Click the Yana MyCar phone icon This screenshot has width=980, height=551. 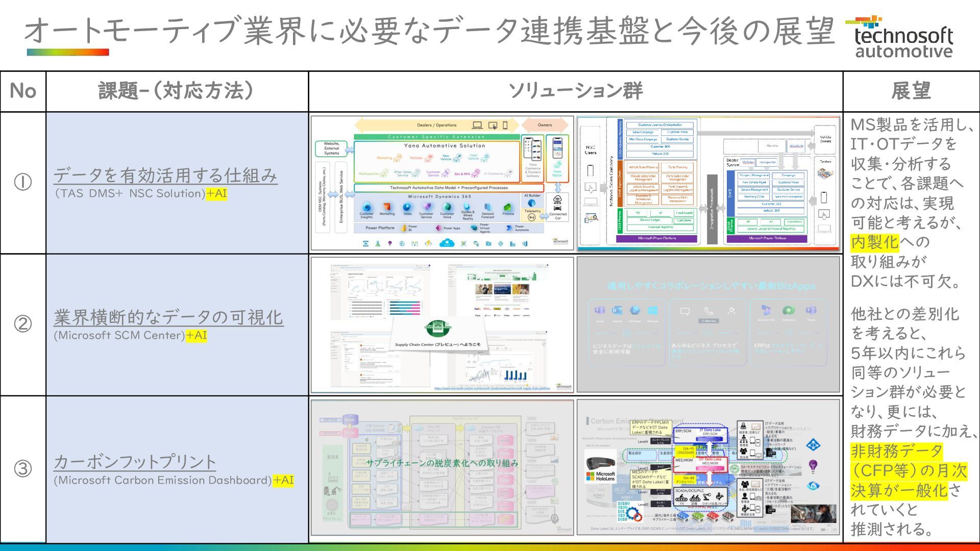point(557,148)
